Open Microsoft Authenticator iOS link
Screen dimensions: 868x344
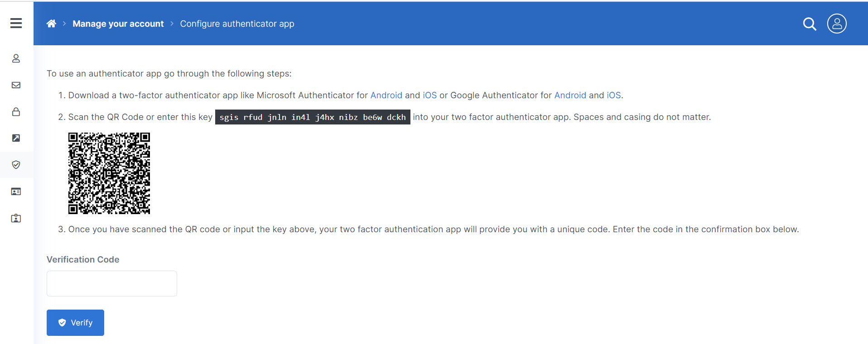click(430, 95)
